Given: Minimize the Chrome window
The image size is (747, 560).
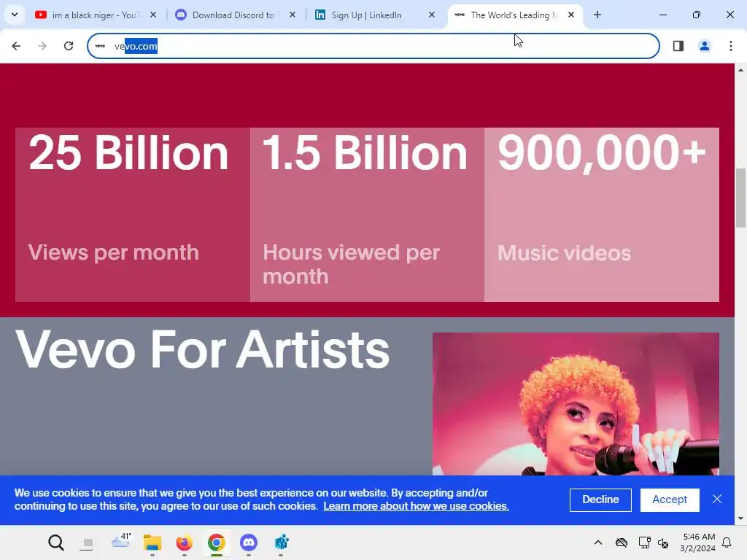Looking at the screenshot, I should (x=662, y=15).
